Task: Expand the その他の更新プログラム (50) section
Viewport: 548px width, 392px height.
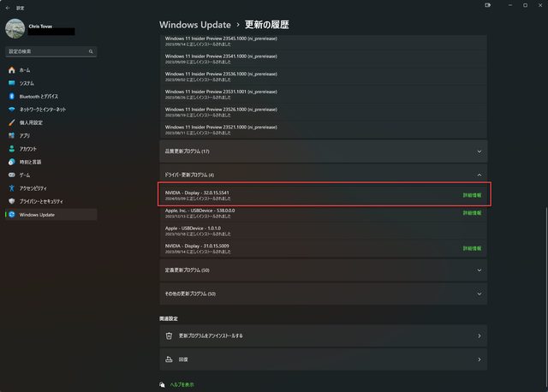Action: tap(323, 294)
